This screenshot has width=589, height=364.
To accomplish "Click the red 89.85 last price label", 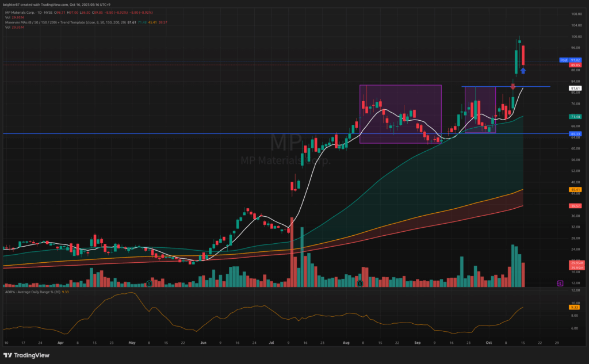I will pos(575,65).
